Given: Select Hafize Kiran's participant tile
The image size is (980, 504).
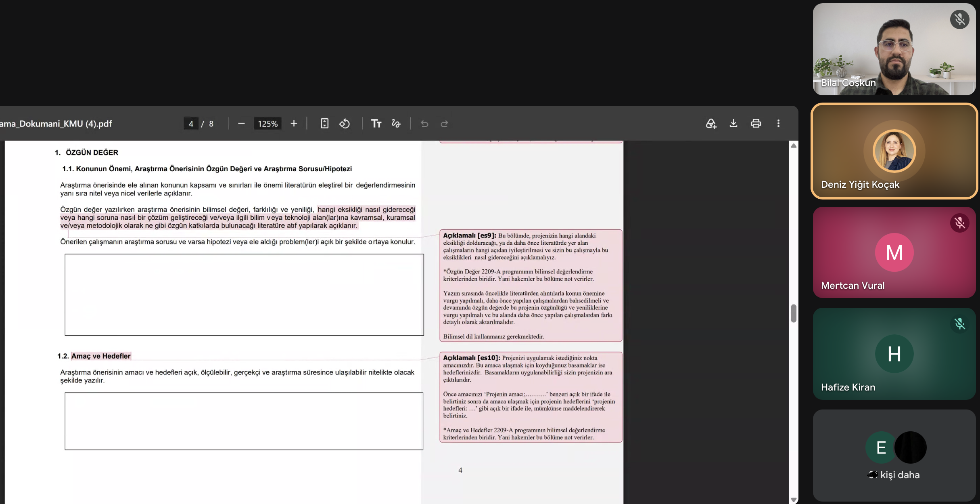Looking at the screenshot, I should (x=894, y=354).
